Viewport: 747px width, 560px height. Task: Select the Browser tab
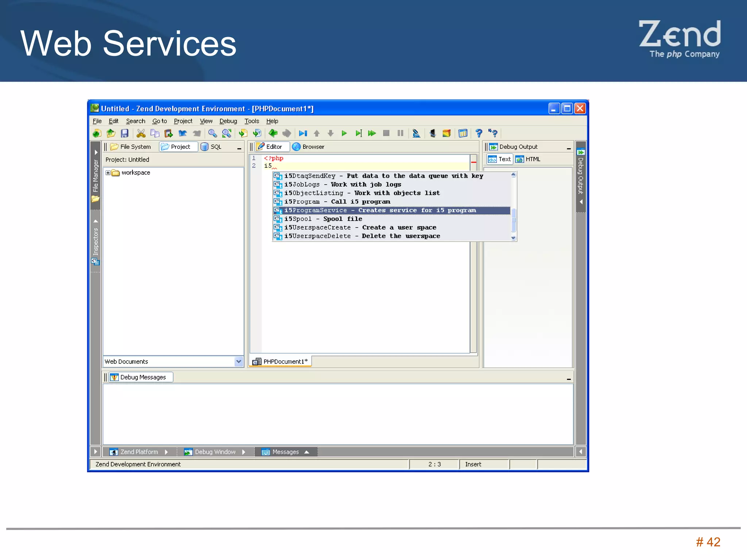(309, 147)
